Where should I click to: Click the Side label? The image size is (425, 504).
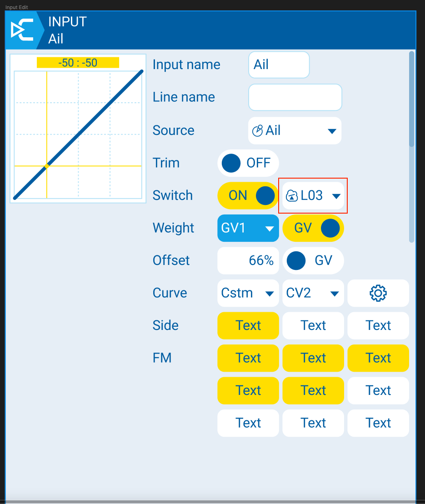click(x=165, y=325)
